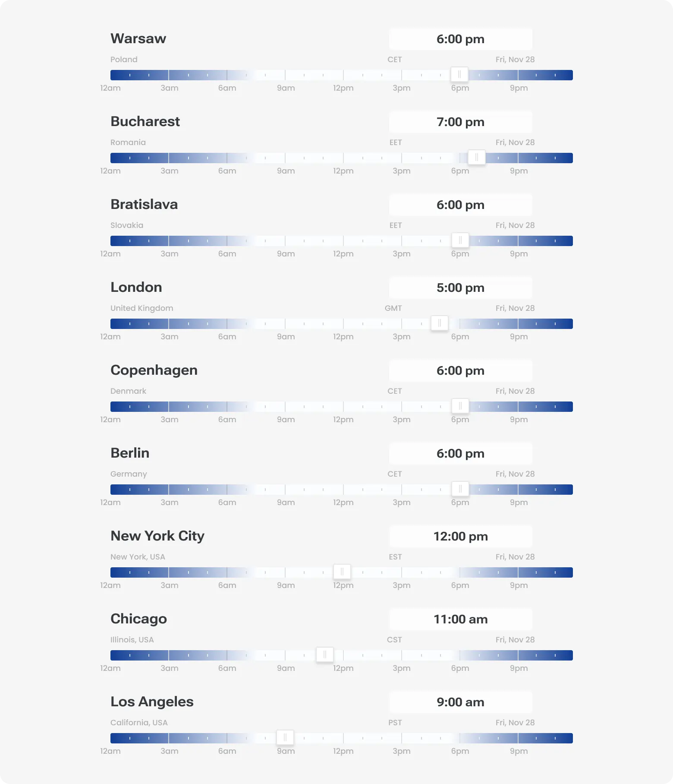Open the Warsaw 6:00 pm time field
Screen dimensions: 673x784
coord(460,39)
